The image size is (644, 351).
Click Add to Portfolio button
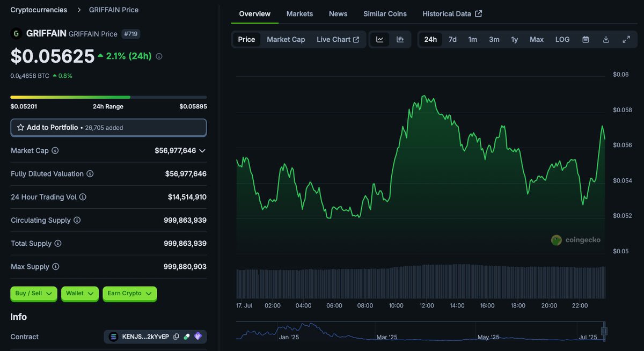(108, 128)
